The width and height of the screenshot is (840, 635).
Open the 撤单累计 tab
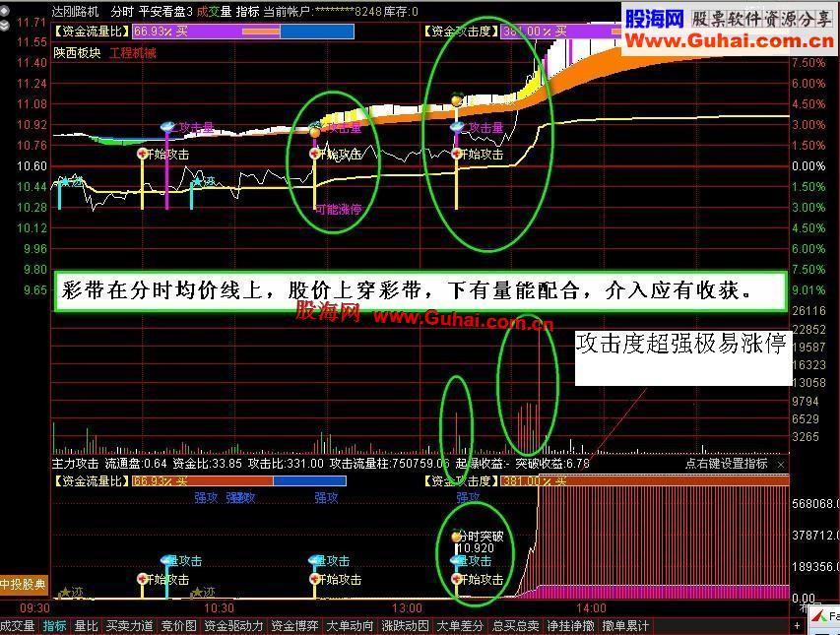click(625, 626)
